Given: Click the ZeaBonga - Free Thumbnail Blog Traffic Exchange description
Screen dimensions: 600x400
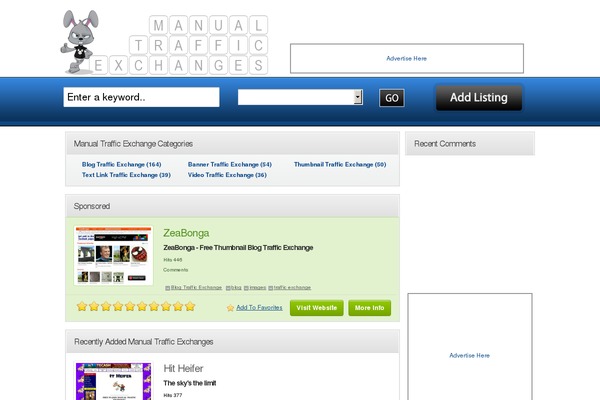Looking at the screenshot, I should tap(238, 248).
